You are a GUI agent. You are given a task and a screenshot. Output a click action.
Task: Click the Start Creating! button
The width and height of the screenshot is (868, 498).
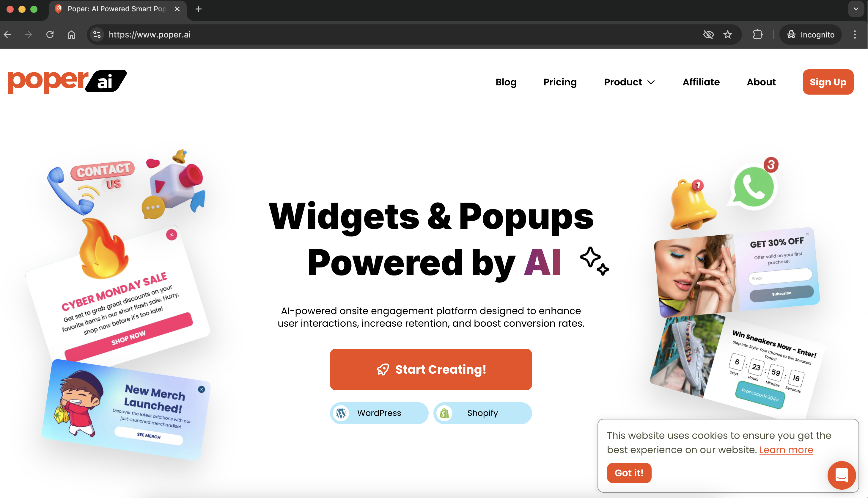[431, 369]
